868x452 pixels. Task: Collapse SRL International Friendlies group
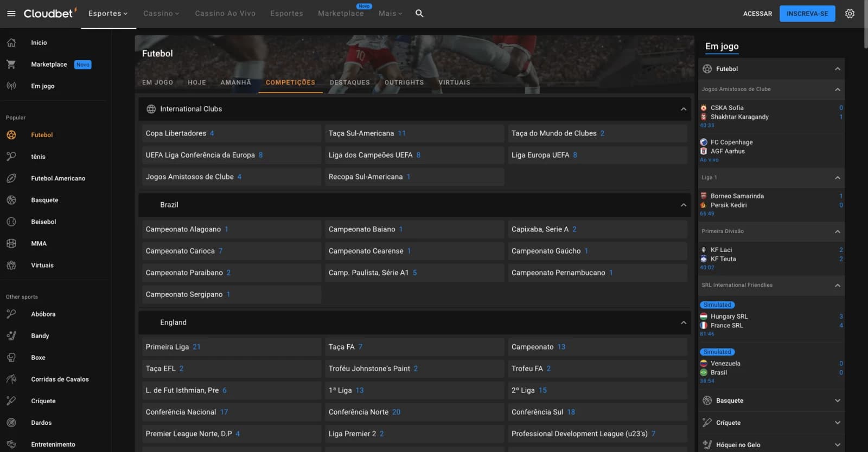(838, 285)
